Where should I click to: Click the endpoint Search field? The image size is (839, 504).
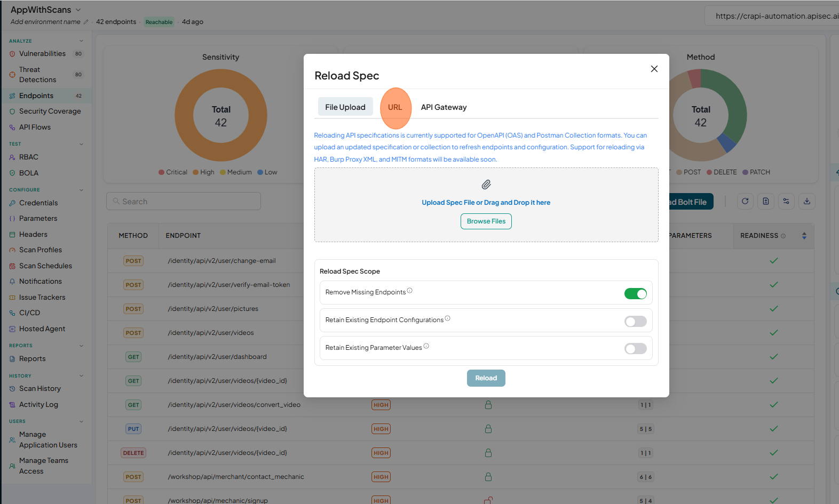184,202
